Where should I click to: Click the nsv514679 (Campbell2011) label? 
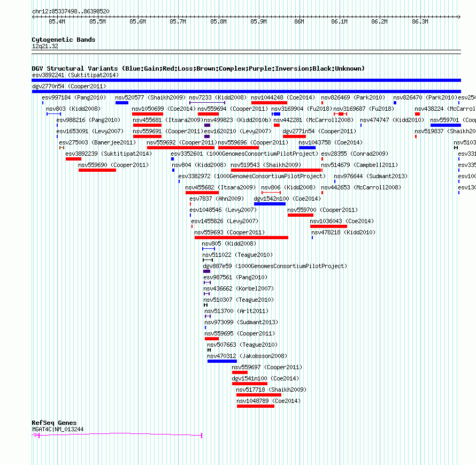click(x=359, y=165)
